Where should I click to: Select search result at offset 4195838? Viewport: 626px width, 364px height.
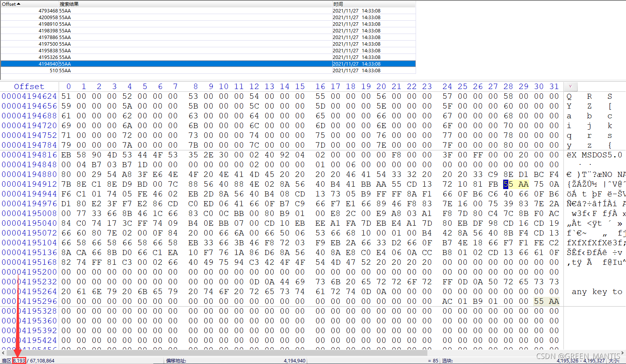208,51
